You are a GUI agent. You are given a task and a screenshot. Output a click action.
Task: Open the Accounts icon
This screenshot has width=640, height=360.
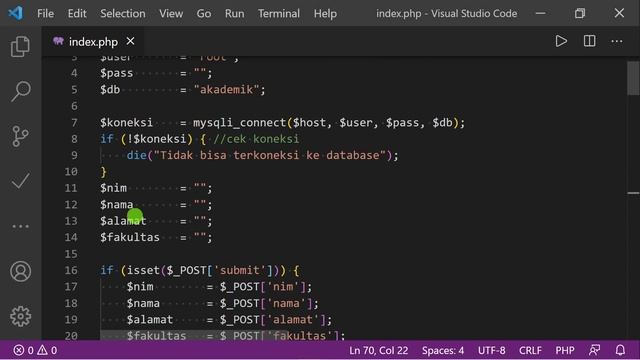(x=20, y=271)
